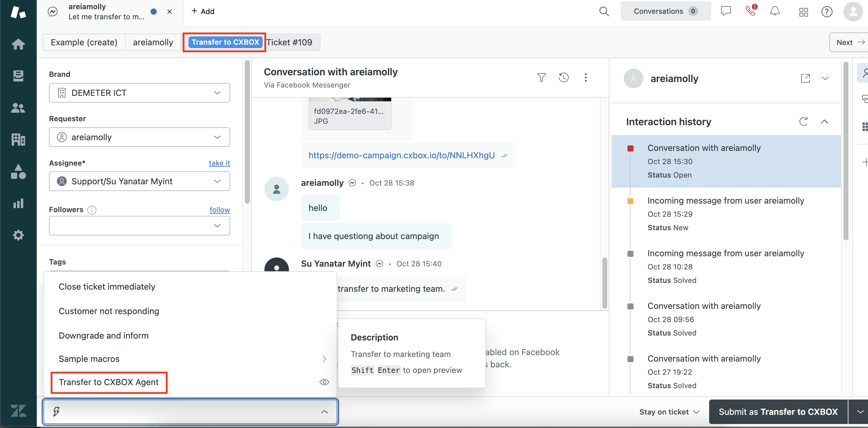Click the Followers info icon
This screenshot has width=868, height=428.
tap(92, 210)
